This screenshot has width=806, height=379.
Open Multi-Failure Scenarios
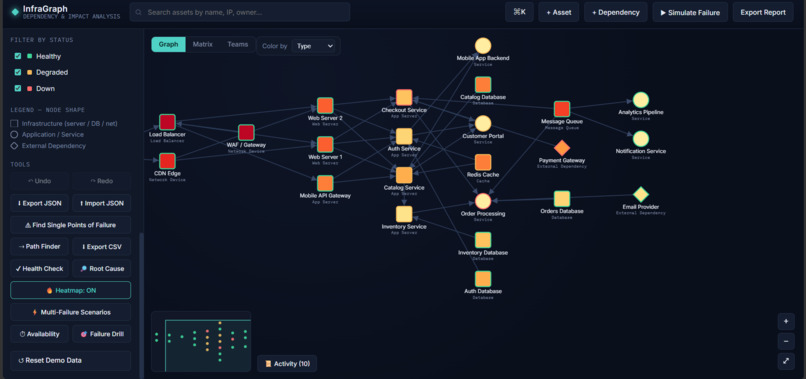pos(70,312)
